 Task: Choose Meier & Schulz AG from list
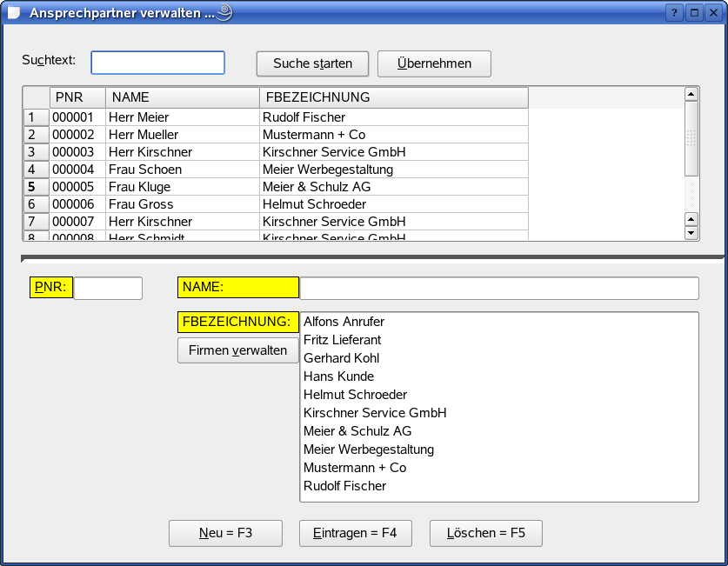(x=357, y=431)
